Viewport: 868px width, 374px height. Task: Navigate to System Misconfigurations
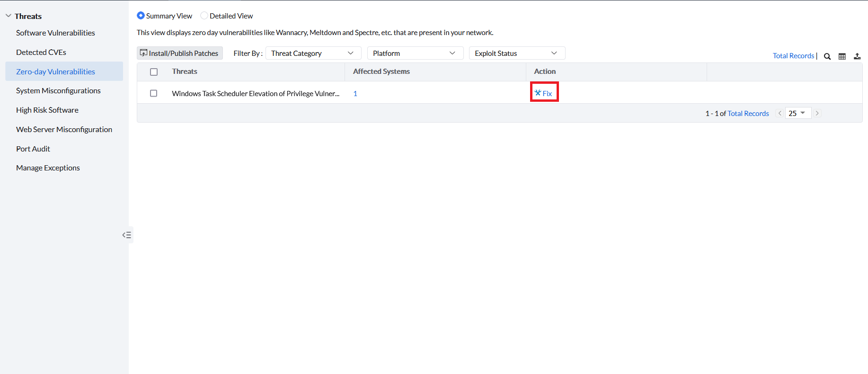(58, 90)
